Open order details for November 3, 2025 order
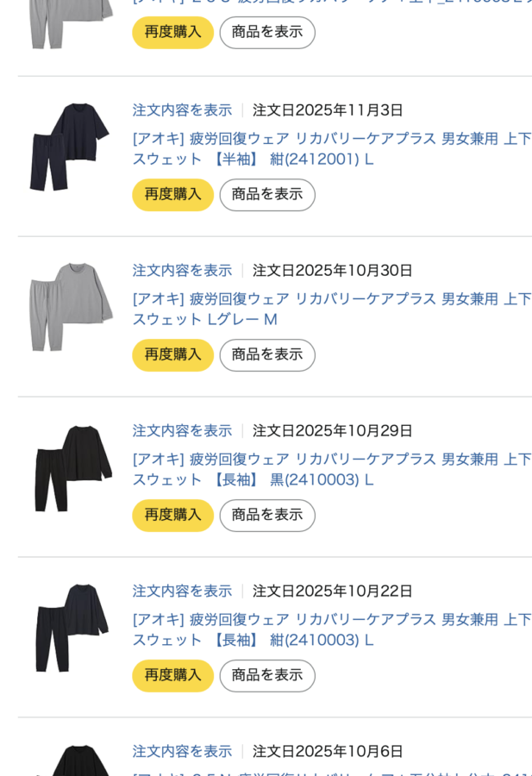The image size is (532, 776). coord(182,110)
